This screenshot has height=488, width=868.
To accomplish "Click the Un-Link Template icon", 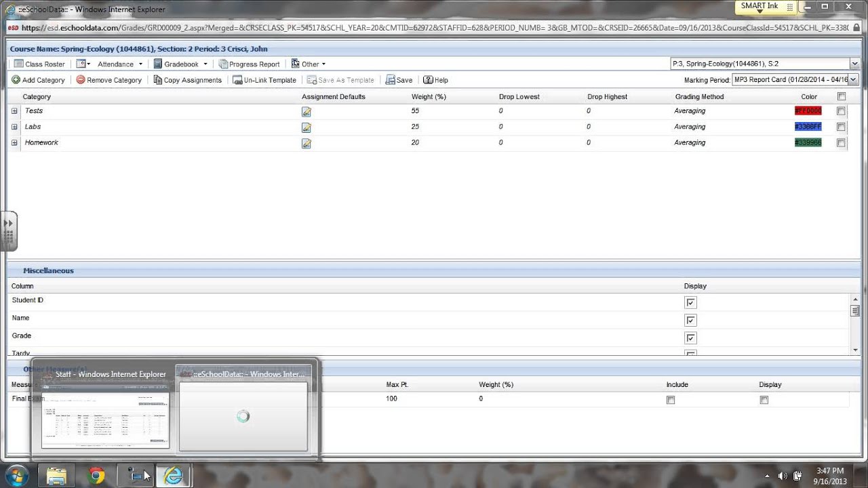I will [x=237, y=80].
